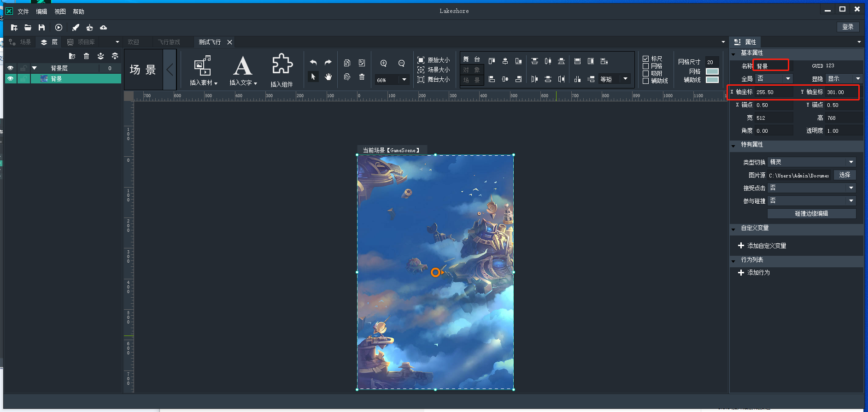Add a new layer folder icon

tap(72, 56)
